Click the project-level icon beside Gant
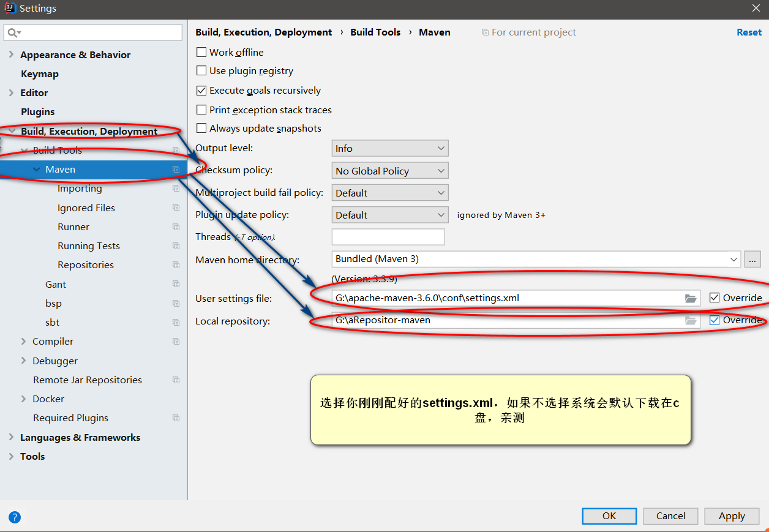The height and width of the screenshot is (532, 769). pos(176,284)
